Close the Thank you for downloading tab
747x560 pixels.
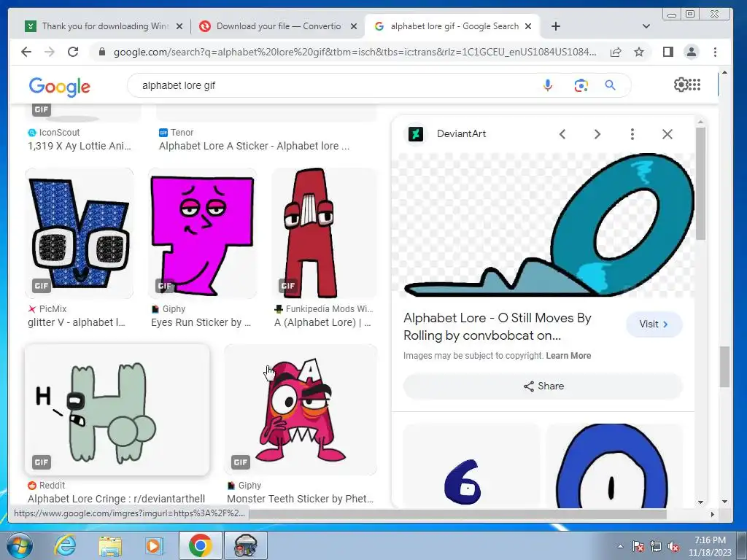179,27
